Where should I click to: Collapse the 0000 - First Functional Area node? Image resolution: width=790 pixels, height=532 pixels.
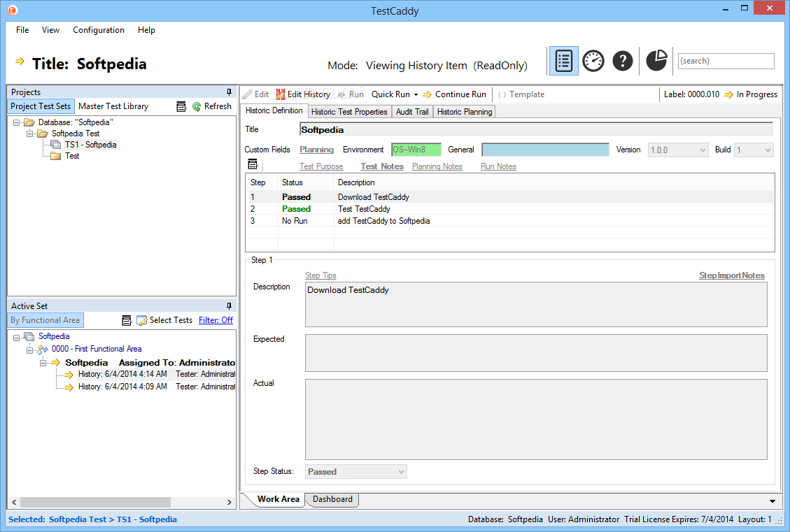pos(29,350)
